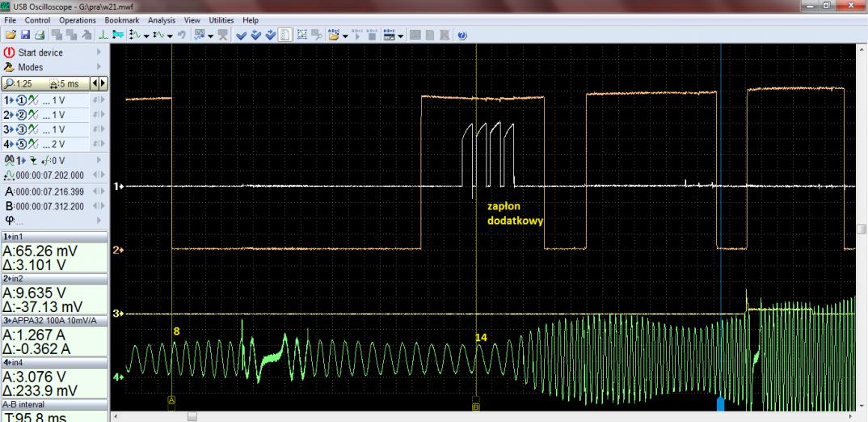
Task: Open the Analysis menu
Action: pos(162,19)
